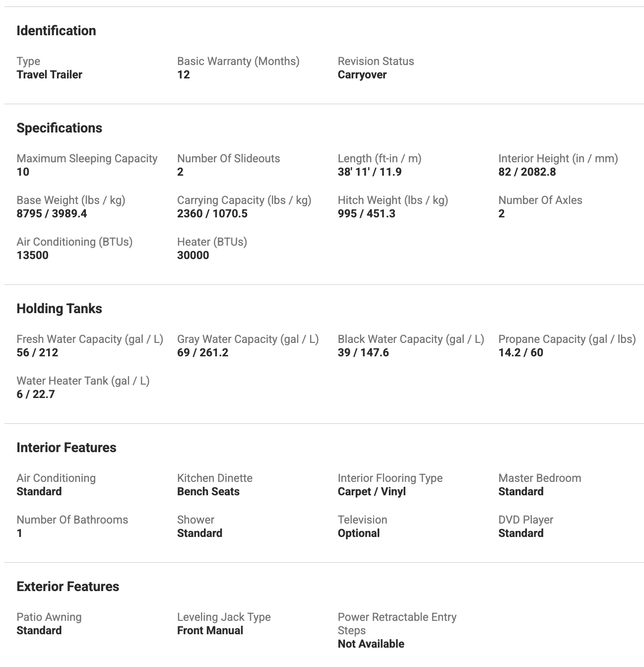The height and width of the screenshot is (667, 644).
Task: Select the Interior Features heading
Action: coord(66,448)
